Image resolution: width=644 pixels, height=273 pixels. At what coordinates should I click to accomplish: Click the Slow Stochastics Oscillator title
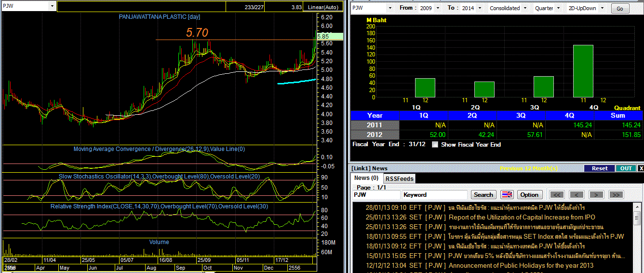(159, 177)
